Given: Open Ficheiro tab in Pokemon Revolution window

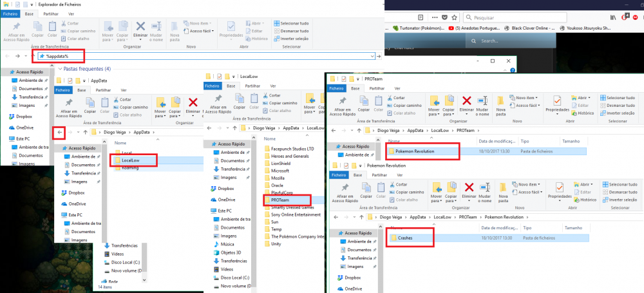Looking at the screenshot, I should [339, 175].
